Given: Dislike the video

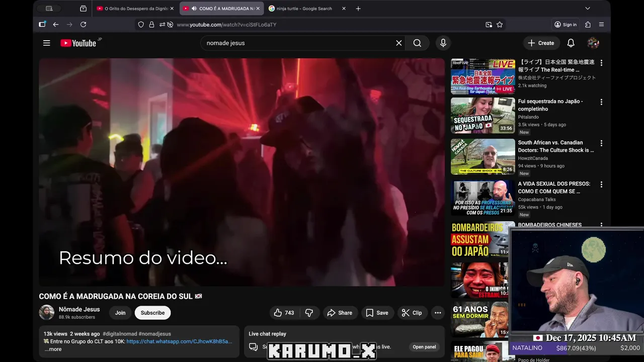Looking at the screenshot, I should (x=309, y=313).
